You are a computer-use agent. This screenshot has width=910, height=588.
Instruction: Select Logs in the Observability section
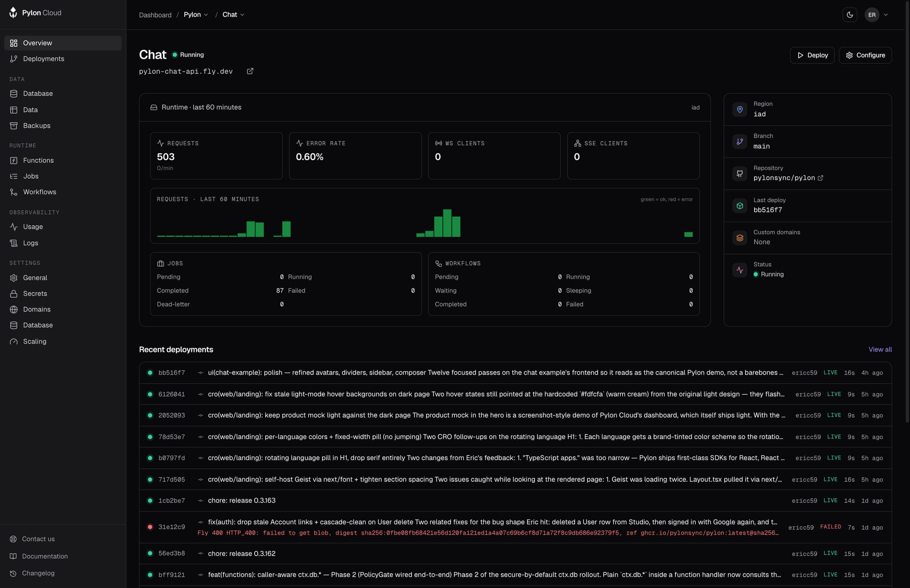pyautogui.click(x=63, y=243)
